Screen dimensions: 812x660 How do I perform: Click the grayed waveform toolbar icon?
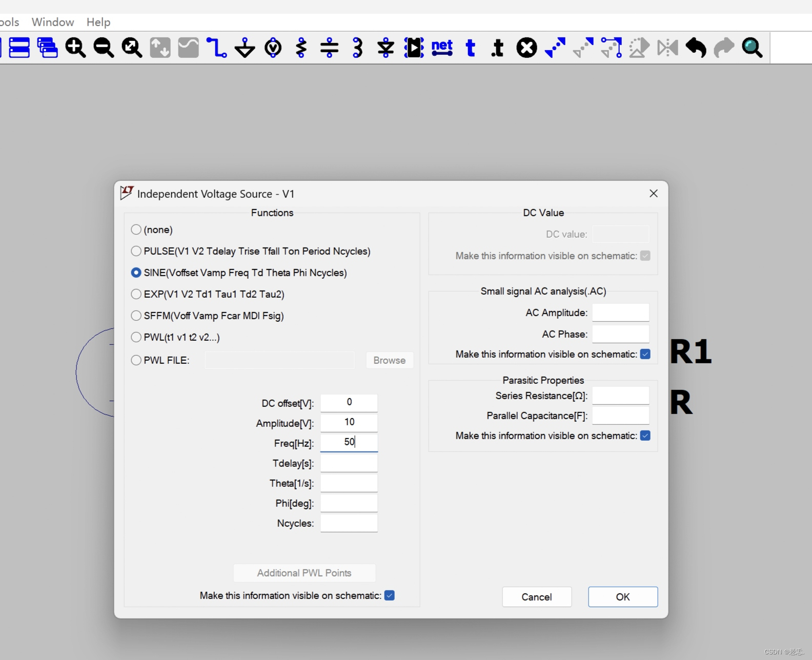coord(188,48)
